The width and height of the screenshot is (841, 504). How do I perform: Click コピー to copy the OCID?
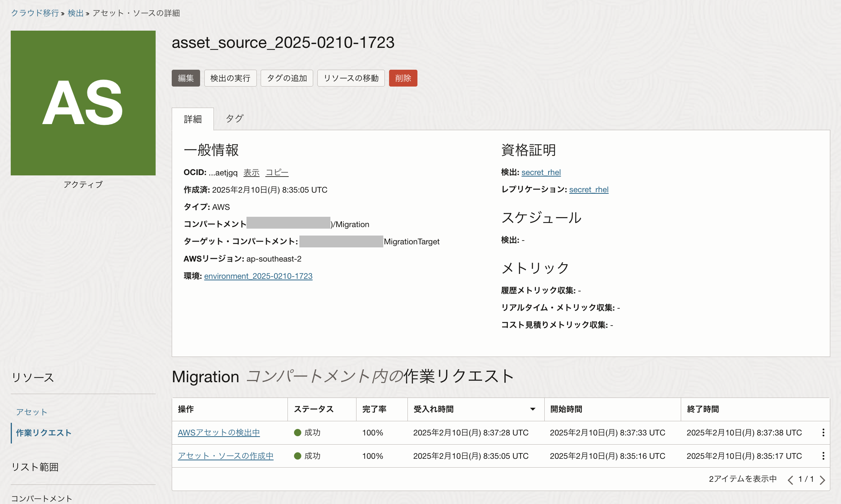tap(277, 173)
